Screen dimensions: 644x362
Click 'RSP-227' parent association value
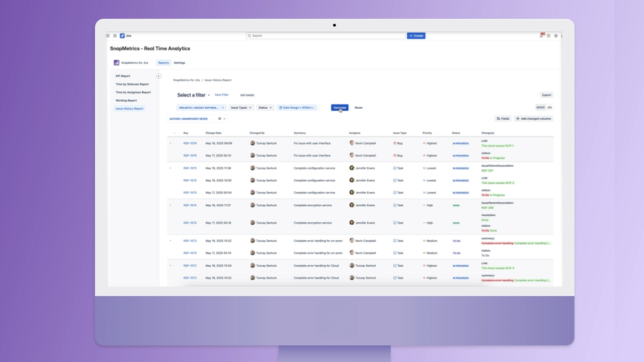pos(487,170)
